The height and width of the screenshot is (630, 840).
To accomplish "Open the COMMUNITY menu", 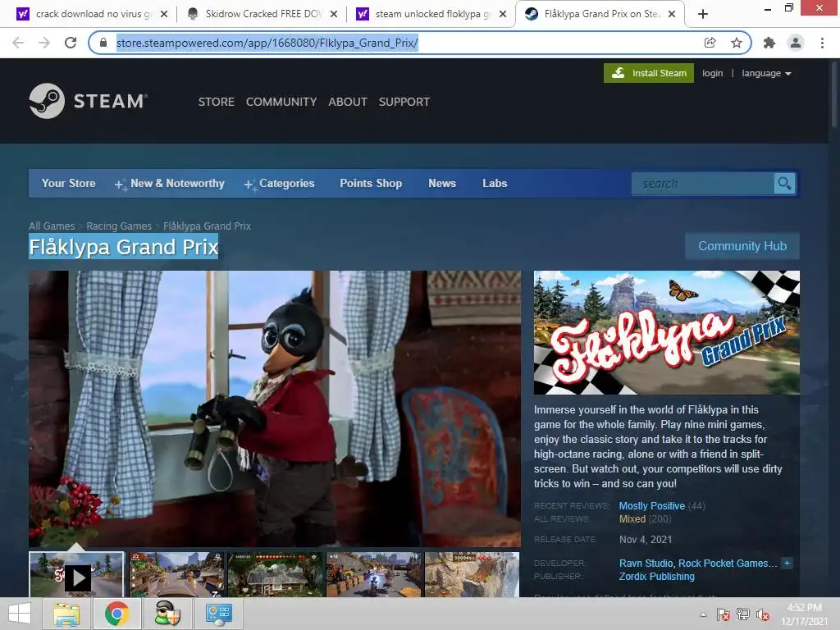I will (281, 102).
